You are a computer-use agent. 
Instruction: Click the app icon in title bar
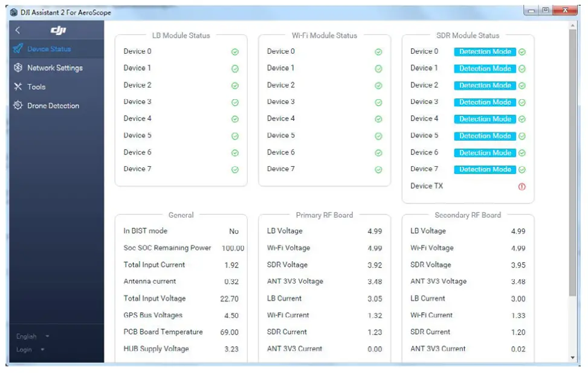point(14,12)
